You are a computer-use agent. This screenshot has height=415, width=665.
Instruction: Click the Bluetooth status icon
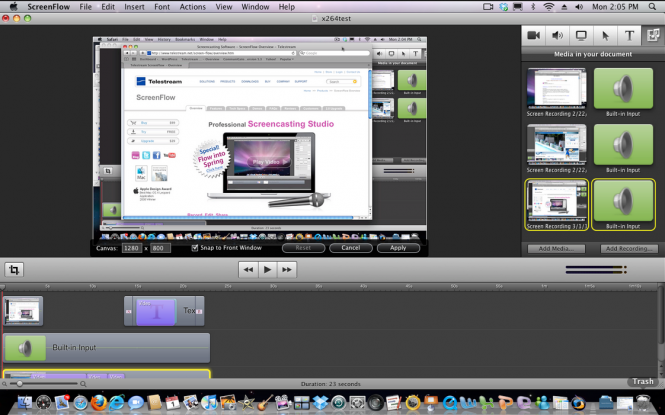[534, 7]
